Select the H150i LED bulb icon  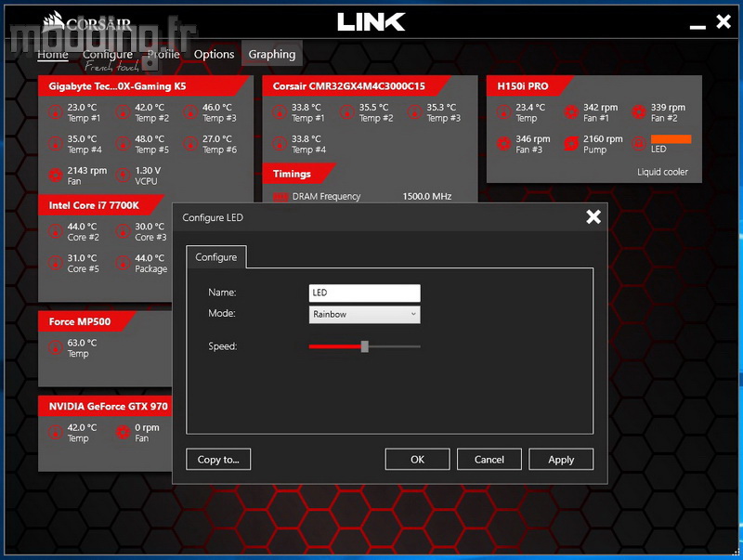(639, 144)
